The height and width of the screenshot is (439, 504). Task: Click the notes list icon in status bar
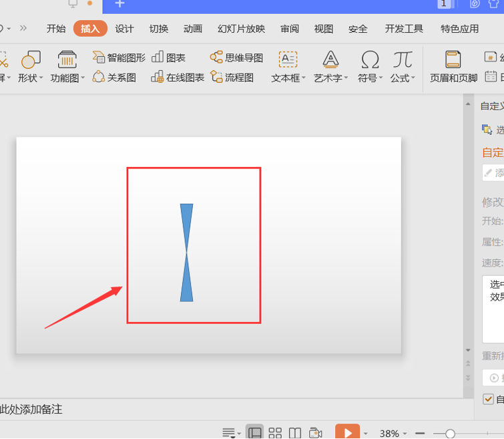[x=228, y=433]
